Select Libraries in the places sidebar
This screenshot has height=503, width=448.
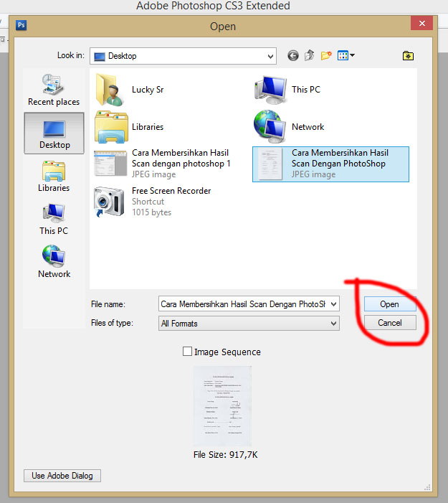(x=54, y=177)
